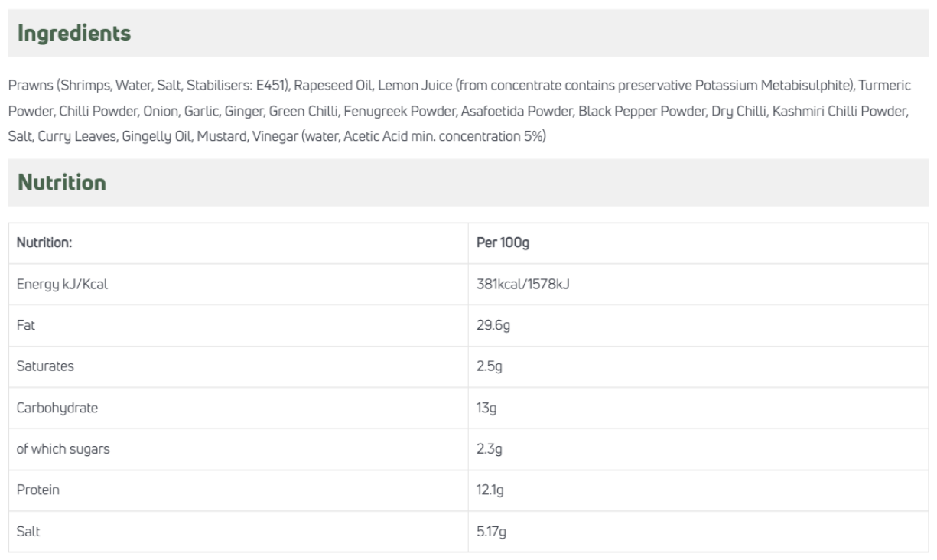Click the Salt row label
The image size is (937, 560).
28,532
